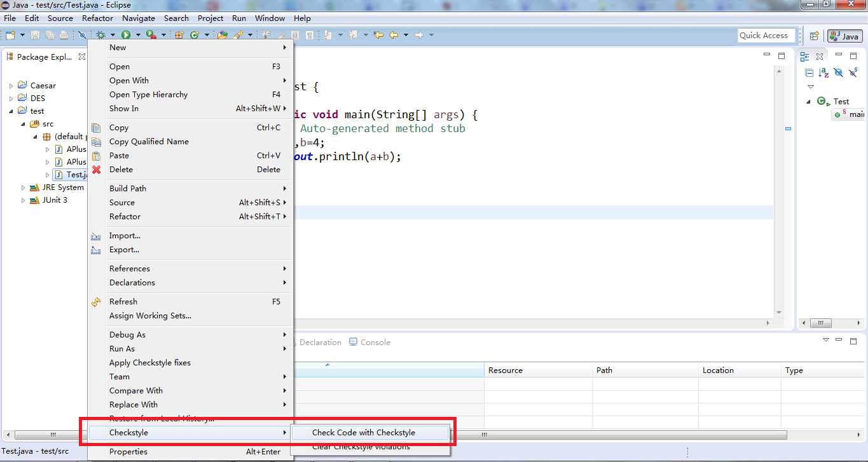This screenshot has height=462, width=868.
Task: Open the Debug toolbar dropdown arrow
Action: click(x=113, y=35)
